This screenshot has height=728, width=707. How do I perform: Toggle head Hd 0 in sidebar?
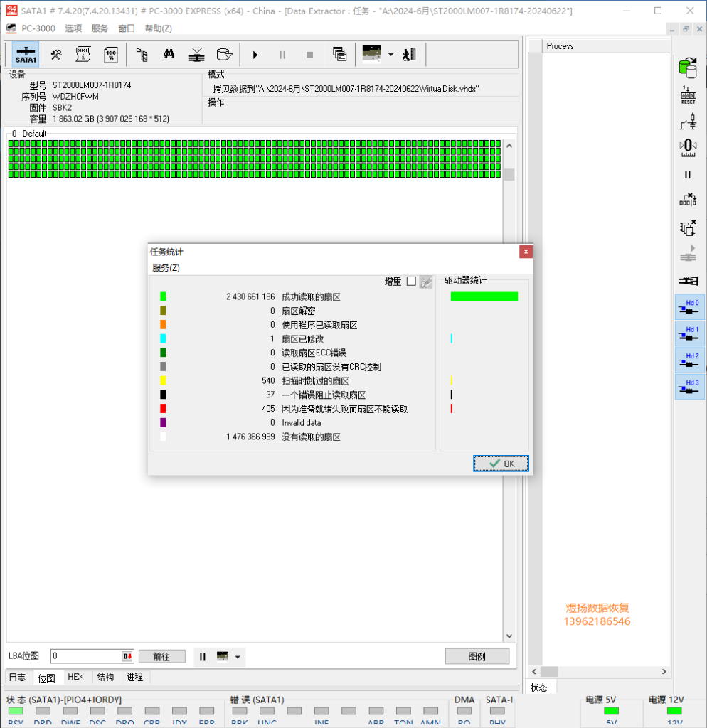tap(690, 307)
